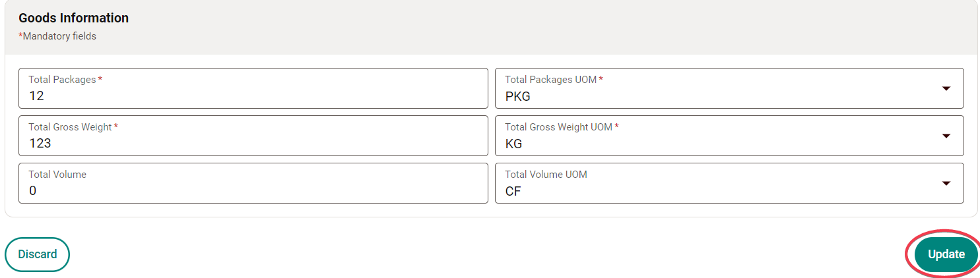Click the value 0 in Total Volume
This screenshot has width=980, height=278.
[33, 191]
